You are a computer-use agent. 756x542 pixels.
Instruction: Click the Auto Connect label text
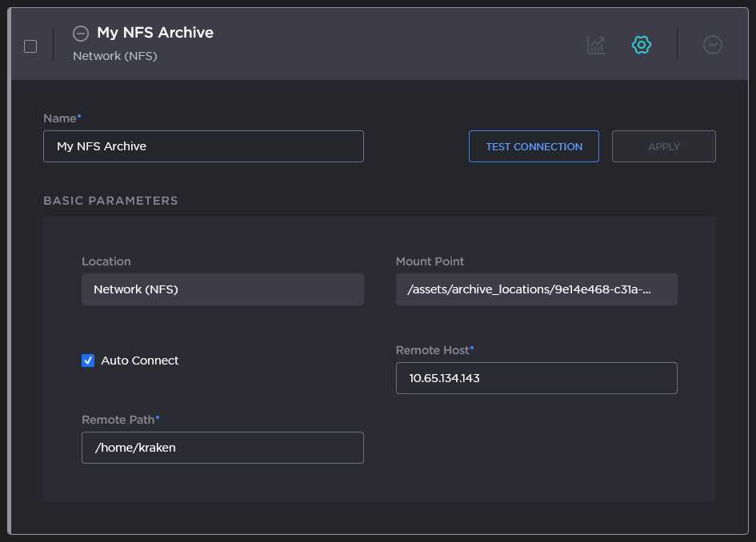pos(140,361)
